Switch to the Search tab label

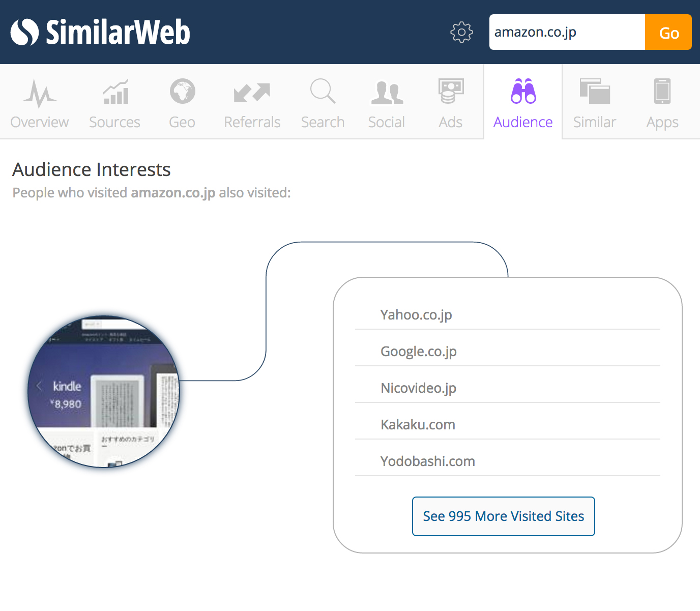(x=323, y=122)
